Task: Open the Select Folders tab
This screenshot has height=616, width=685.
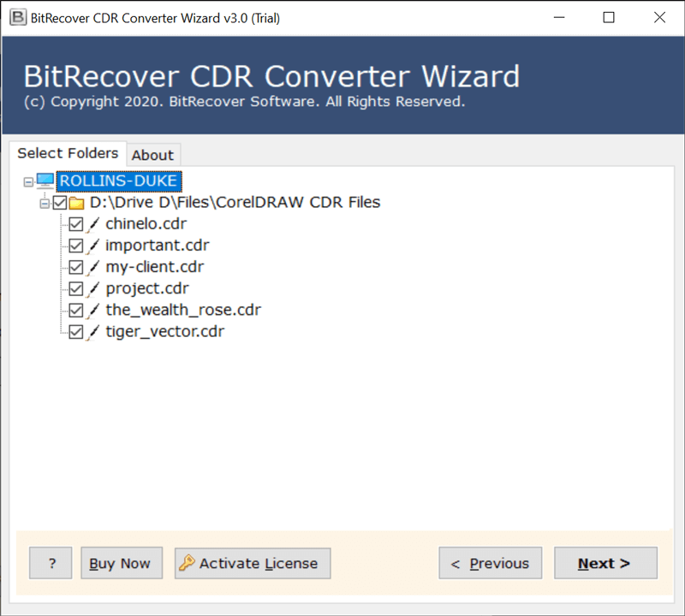Action: [68, 153]
